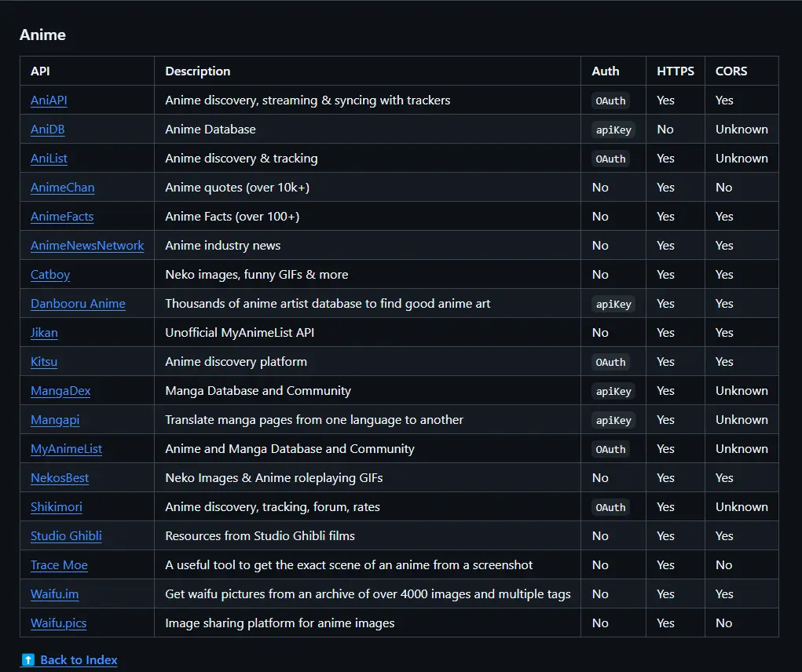The image size is (802, 672).
Task: Click 'Anime discovery platform' description
Action: pos(236,362)
